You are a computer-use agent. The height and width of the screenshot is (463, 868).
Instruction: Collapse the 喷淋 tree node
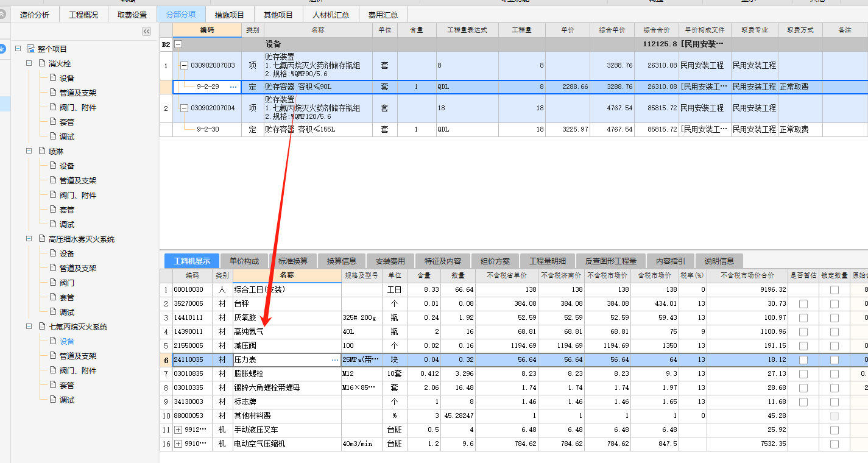tap(30, 151)
